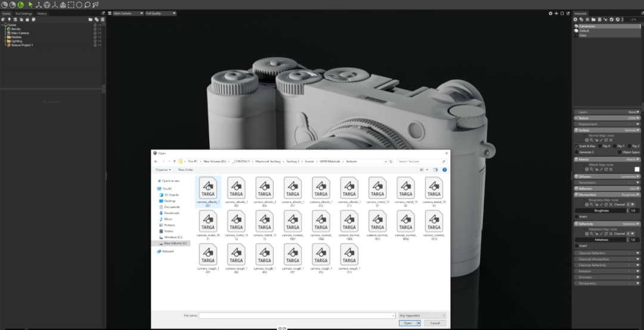Click the Open button
The image size is (644, 330).
point(408,323)
